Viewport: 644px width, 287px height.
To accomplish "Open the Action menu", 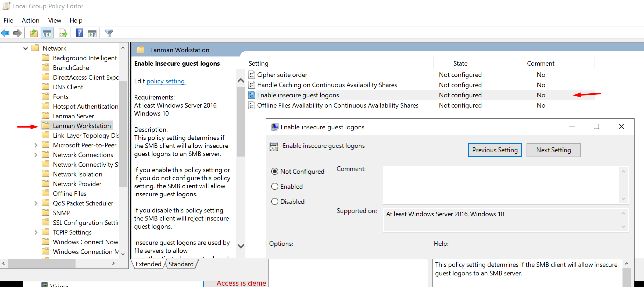I will (x=30, y=20).
